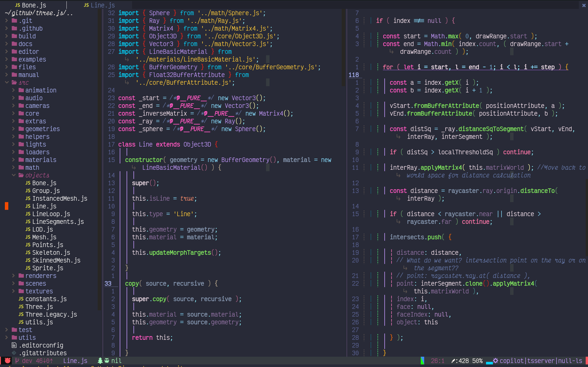Click the JS icon beside Mesh.js
The height and width of the screenshot is (367, 588).
pos(28,237)
